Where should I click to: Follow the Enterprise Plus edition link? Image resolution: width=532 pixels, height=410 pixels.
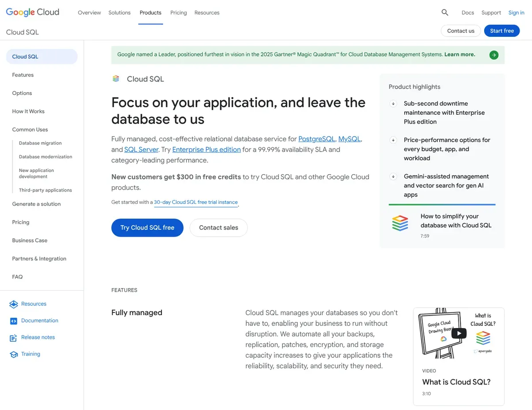[207, 149]
